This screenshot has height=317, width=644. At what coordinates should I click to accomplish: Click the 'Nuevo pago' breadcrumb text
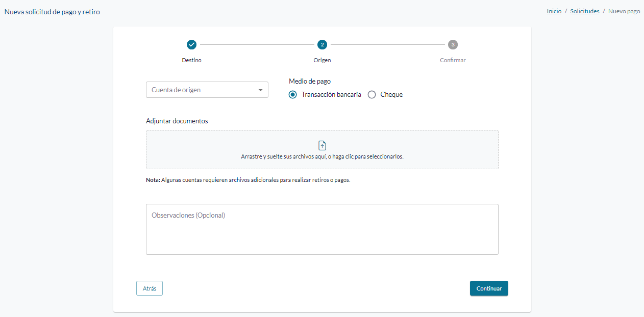pos(624,11)
